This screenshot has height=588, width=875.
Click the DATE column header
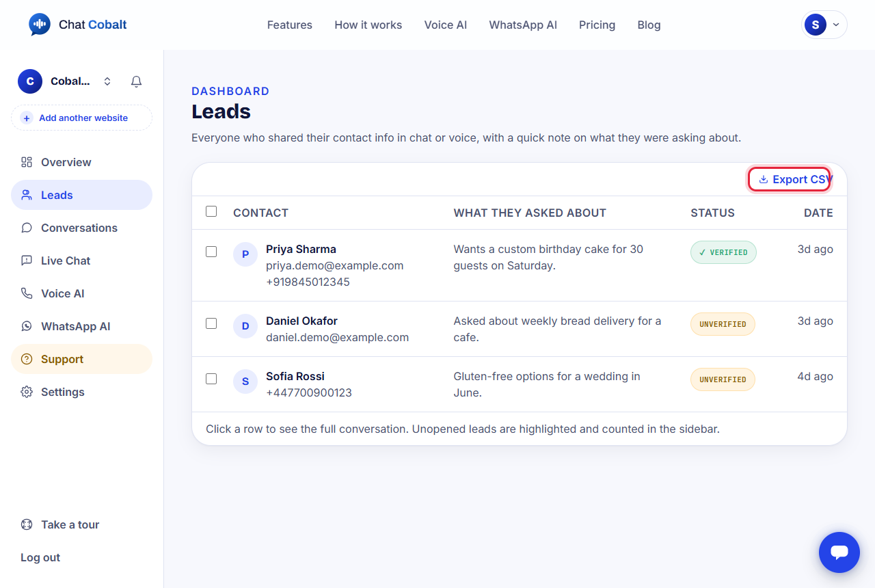point(818,213)
